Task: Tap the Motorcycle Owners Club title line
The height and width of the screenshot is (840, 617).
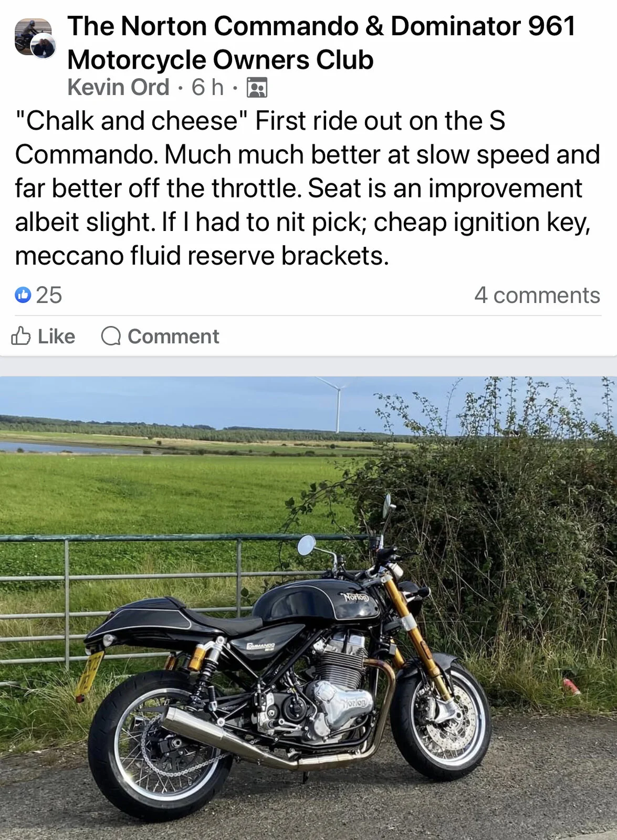Action: coord(221,60)
